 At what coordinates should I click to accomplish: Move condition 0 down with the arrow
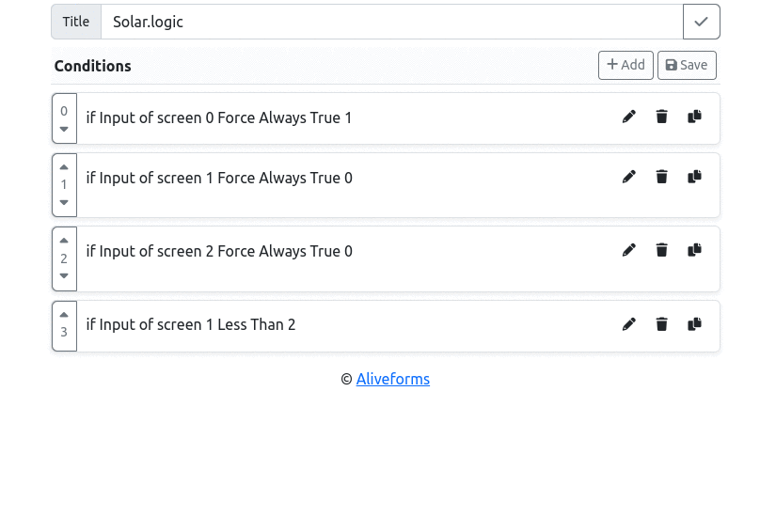click(x=64, y=130)
